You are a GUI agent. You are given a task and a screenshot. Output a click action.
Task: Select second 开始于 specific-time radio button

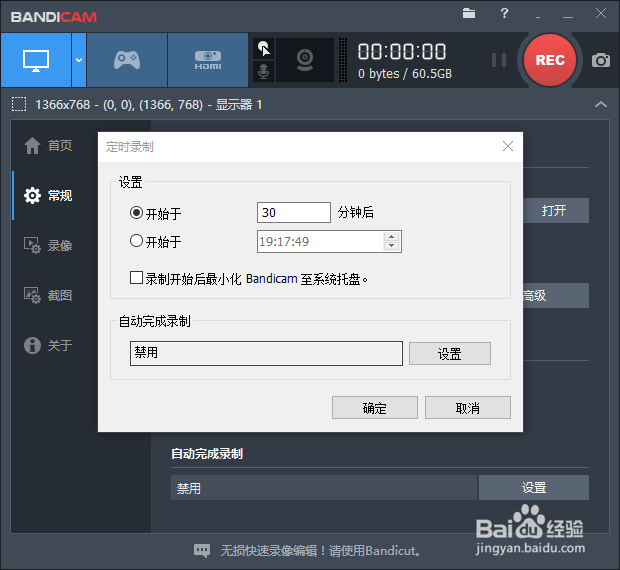tap(136, 240)
